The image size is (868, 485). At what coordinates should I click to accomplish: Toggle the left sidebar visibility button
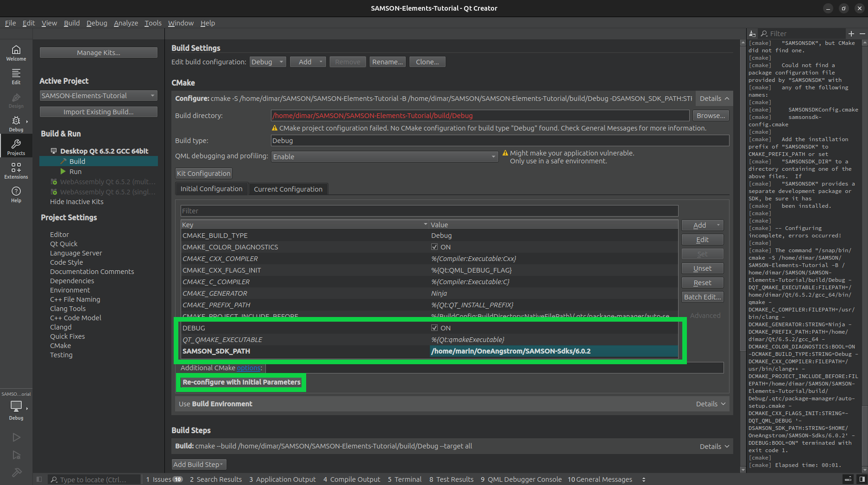[39, 479]
